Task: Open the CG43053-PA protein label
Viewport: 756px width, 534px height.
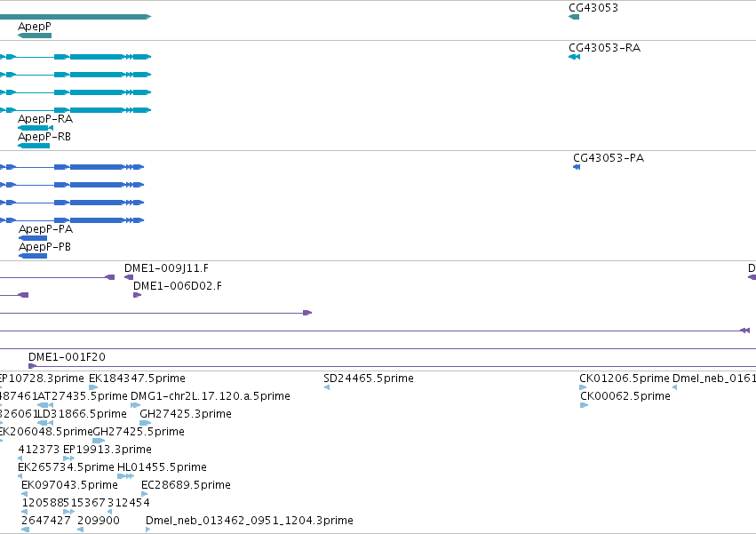Action: pyautogui.click(x=609, y=158)
